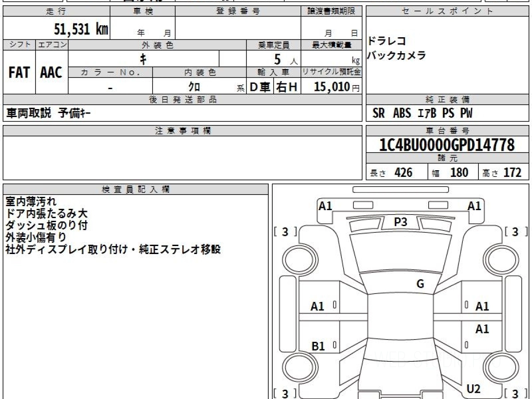Viewport: 532px width, 399px height.
Task: Select the recycle deposit 15,010円
Action: pos(336,87)
